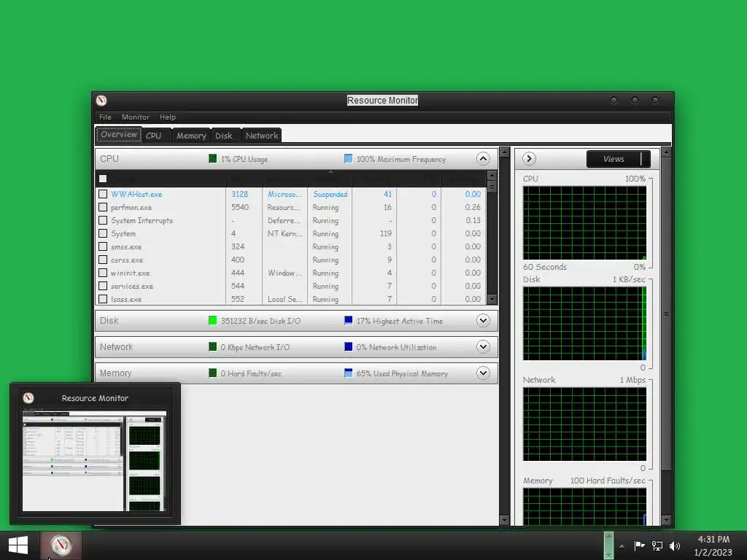Click the Memory section header label
Viewport: 747px width, 560px height.
click(115, 373)
